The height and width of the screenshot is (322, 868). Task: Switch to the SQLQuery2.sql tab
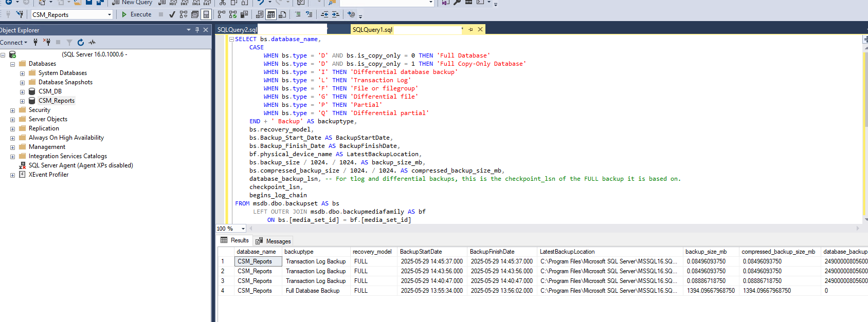click(x=237, y=30)
